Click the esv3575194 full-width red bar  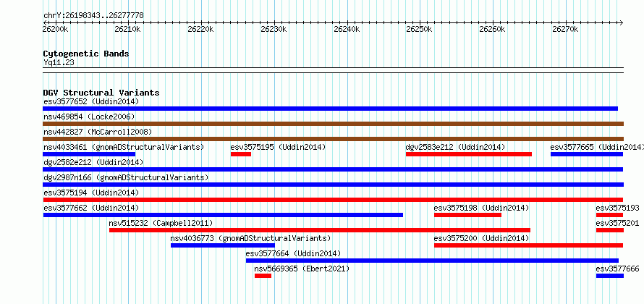333,200
